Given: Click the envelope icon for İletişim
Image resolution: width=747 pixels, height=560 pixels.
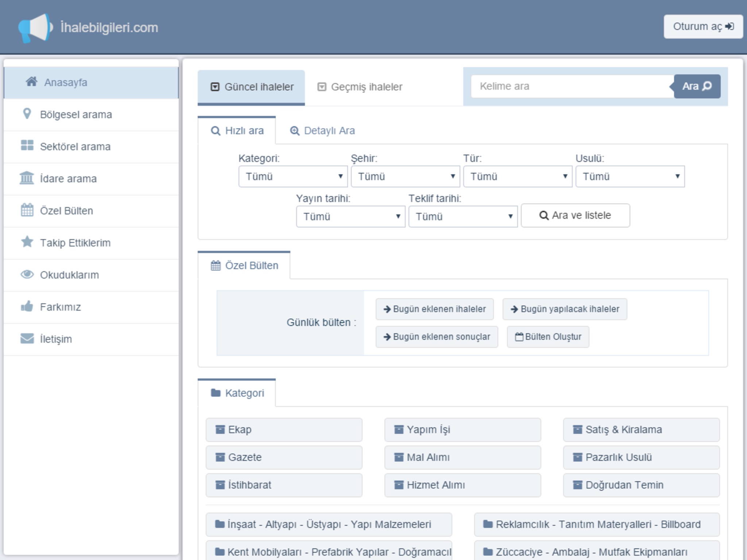Looking at the screenshot, I should click(x=27, y=338).
